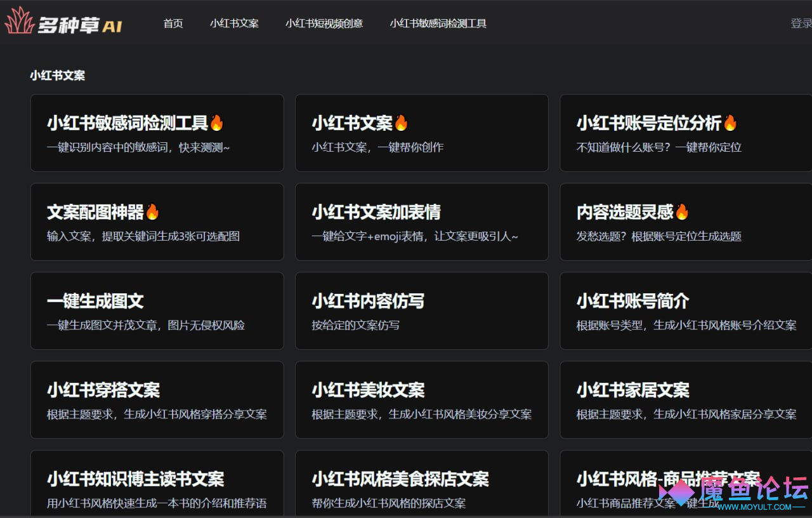812x518 pixels.
Task: Click text 帮你生成小红书风格的探店文案
Action: click(x=388, y=503)
